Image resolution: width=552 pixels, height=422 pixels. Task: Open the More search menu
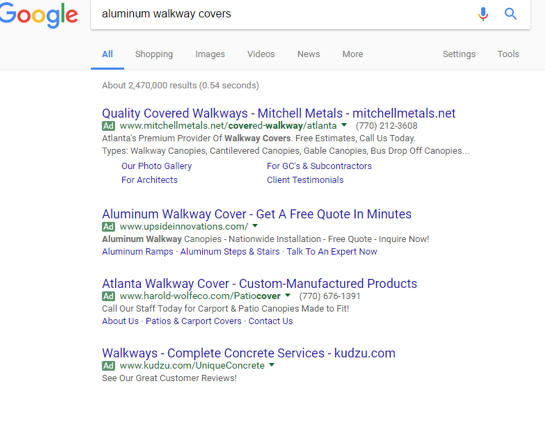click(353, 54)
